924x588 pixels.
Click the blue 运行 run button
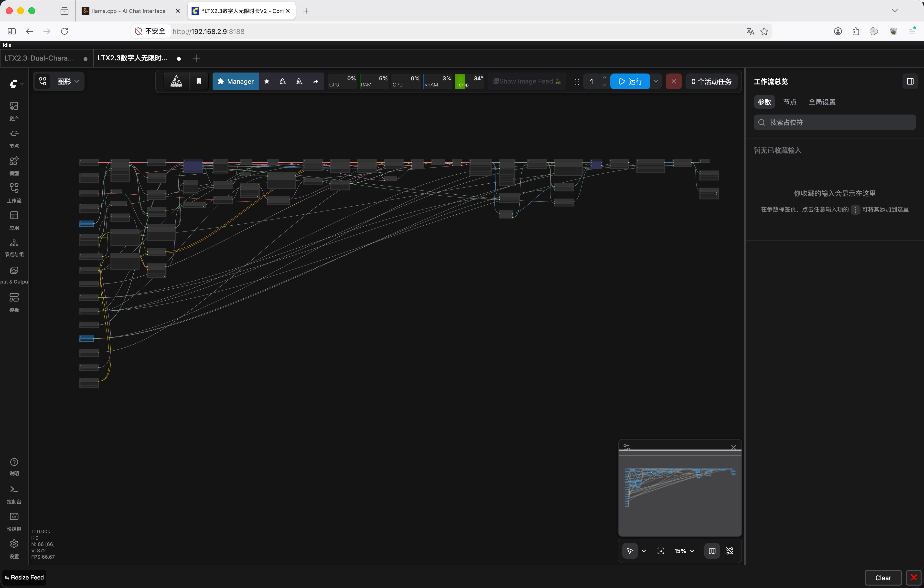point(630,81)
